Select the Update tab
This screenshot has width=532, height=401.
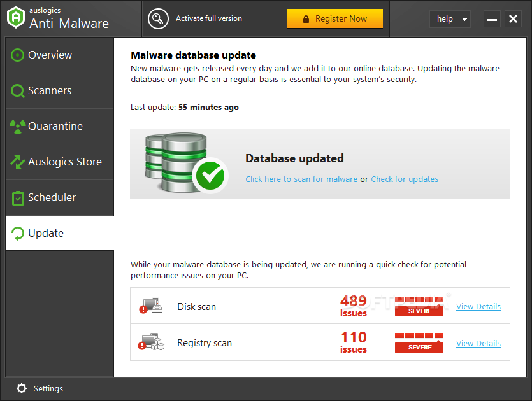(x=60, y=234)
